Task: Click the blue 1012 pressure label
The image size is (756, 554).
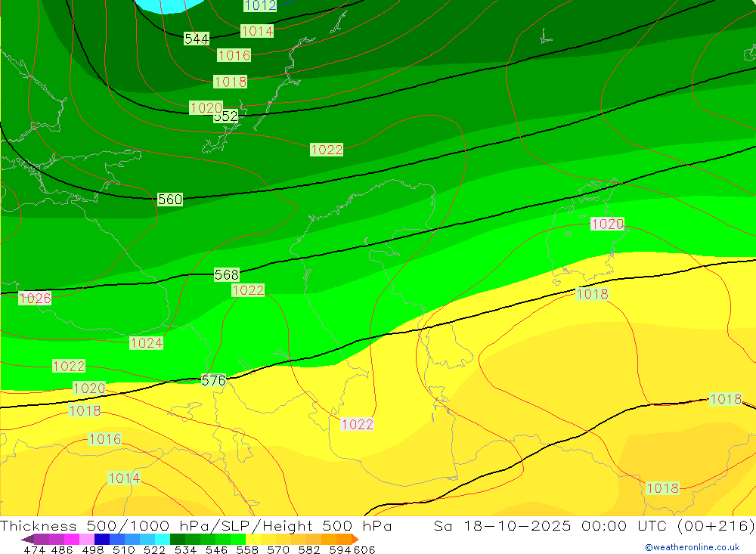Action: coord(260,5)
